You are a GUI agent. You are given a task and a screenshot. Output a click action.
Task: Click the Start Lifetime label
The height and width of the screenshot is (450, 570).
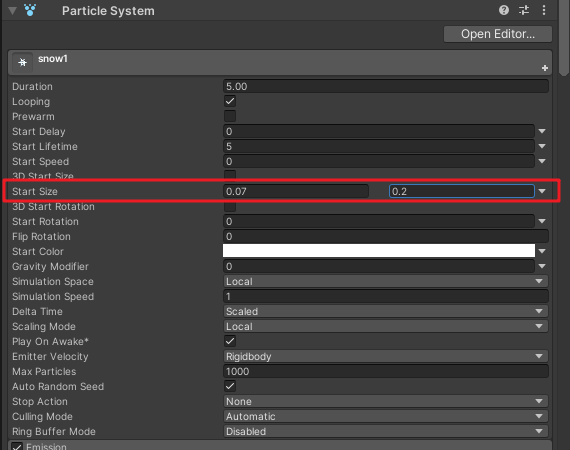click(x=45, y=146)
